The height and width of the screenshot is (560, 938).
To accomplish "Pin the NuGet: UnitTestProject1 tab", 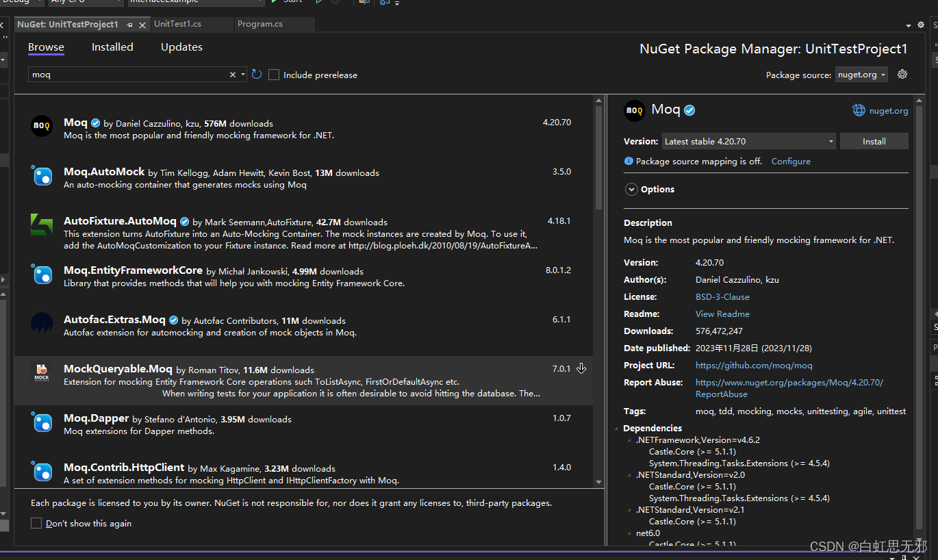I will [130, 25].
